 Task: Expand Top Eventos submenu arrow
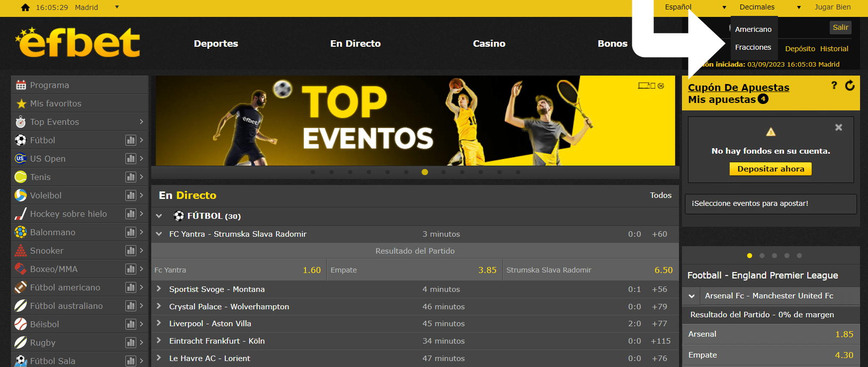[x=141, y=122]
